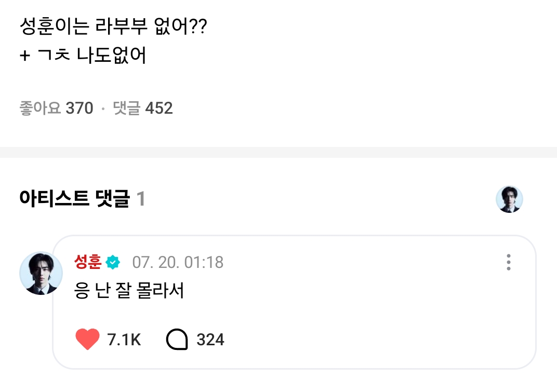This screenshot has height=392, width=557.
Task: Click the post line 성훈이는 라부부 없어??
Action: pos(113,25)
